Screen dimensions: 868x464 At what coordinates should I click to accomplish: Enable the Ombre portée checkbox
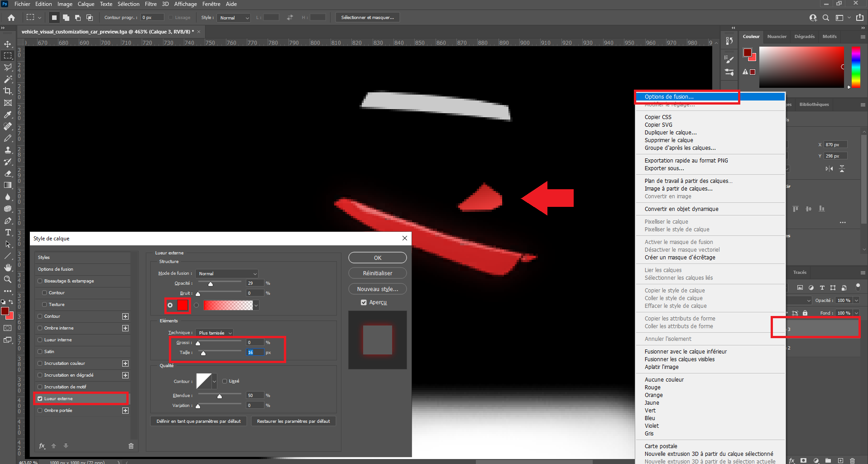(x=40, y=411)
